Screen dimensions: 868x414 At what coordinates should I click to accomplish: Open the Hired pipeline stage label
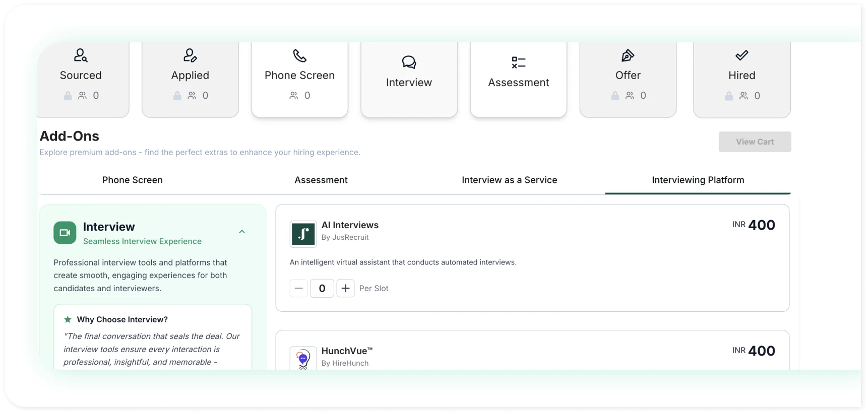[x=742, y=75]
